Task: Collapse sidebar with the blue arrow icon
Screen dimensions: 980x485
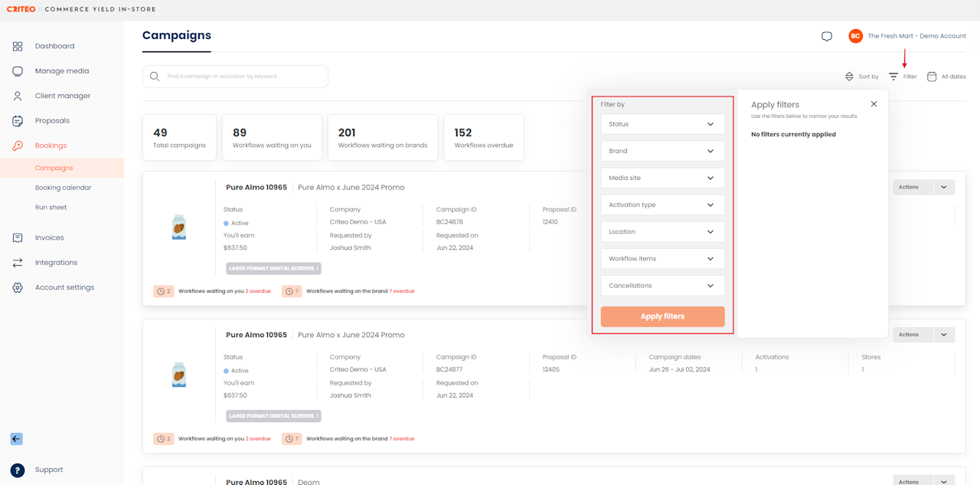Action: tap(17, 439)
